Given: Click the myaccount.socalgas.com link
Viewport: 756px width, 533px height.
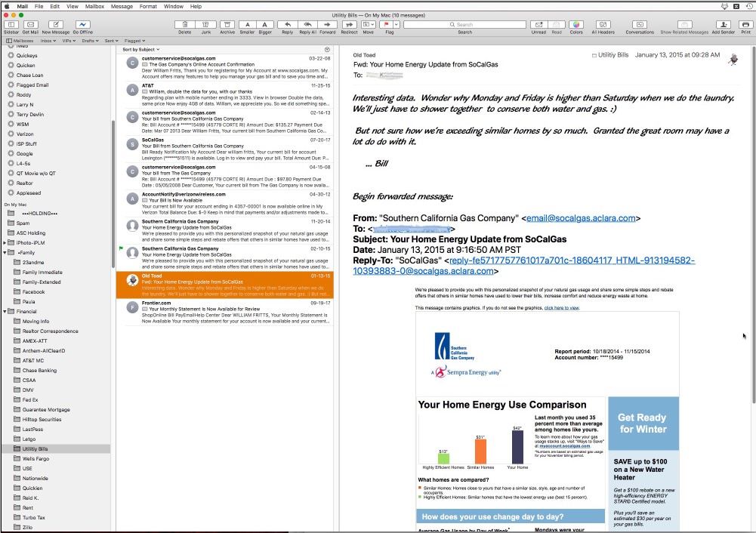Looking at the screenshot, I should 565,446.
